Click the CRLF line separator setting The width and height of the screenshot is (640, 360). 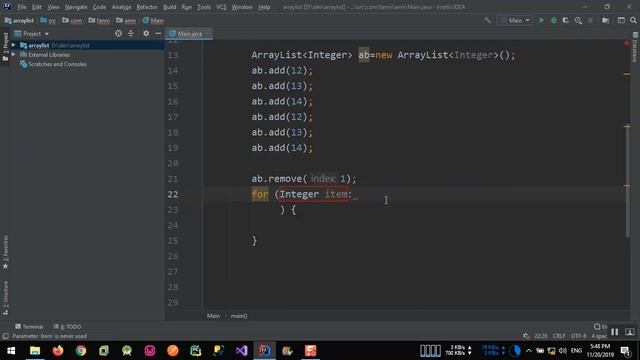(559, 336)
